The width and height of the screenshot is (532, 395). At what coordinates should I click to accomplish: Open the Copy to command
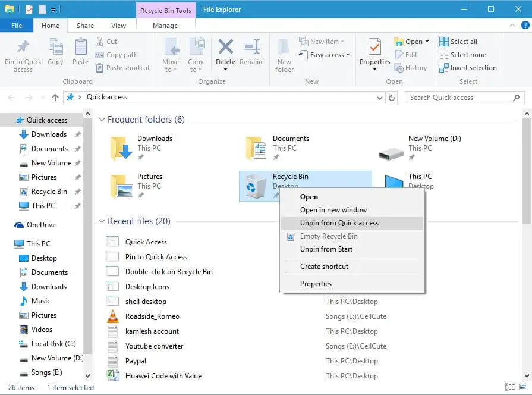[196, 55]
